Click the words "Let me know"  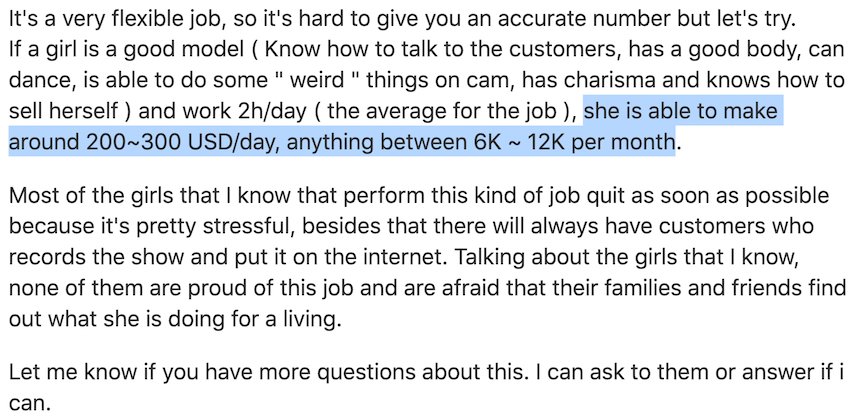tap(68, 372)
